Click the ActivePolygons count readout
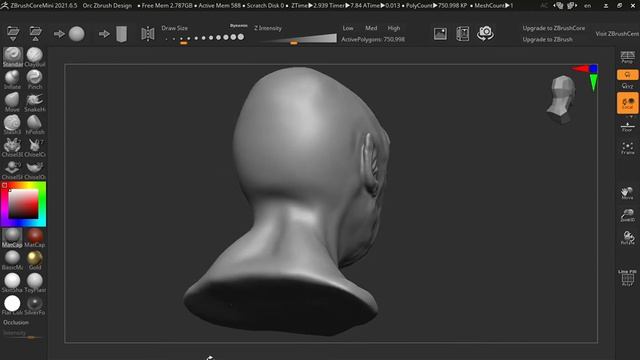Screen dimensions: 640x360 pos(373,39)
